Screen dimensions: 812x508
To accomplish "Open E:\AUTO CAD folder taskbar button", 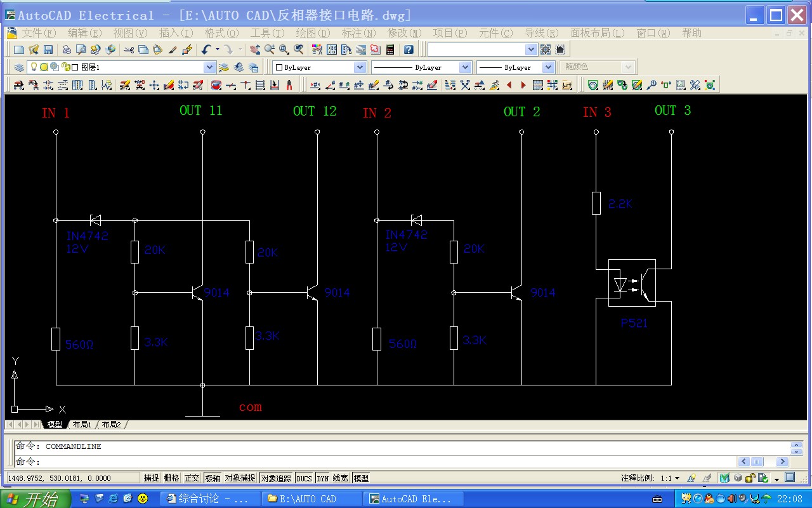I will [311, 498].
